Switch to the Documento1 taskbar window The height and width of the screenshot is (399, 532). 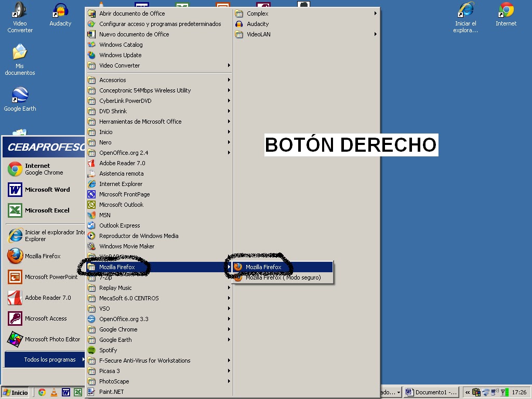click(431, 392)
